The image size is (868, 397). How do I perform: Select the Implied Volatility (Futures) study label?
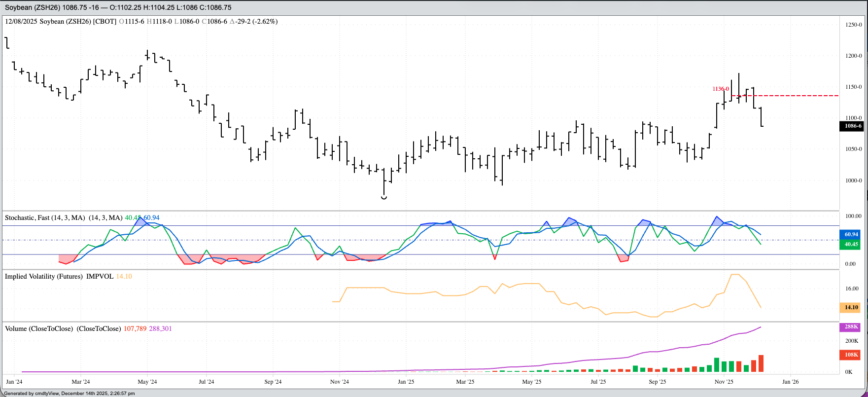point(44,277)
